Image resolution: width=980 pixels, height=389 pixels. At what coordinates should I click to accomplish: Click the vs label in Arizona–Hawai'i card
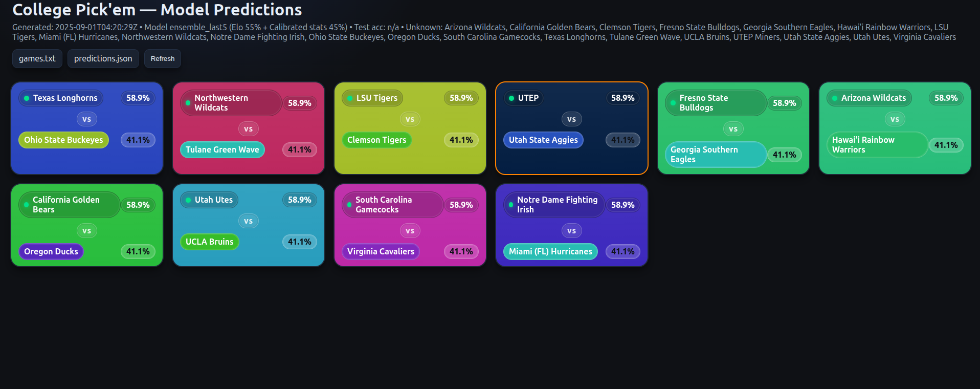(x=895, y=119)
